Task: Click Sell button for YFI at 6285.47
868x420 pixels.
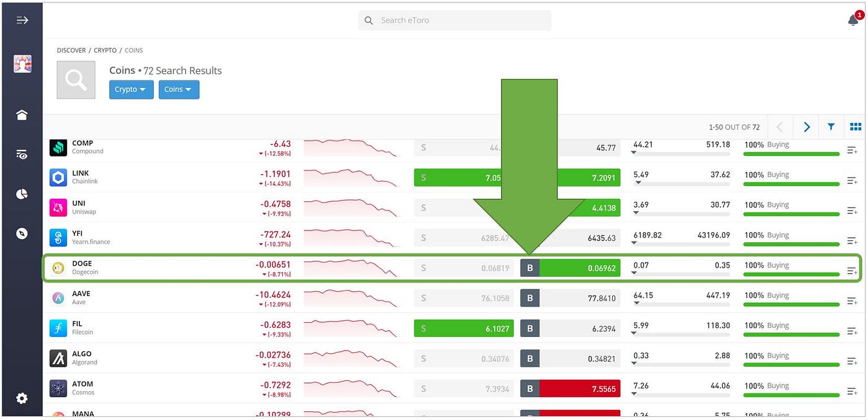Action: (x=464, y=238)
